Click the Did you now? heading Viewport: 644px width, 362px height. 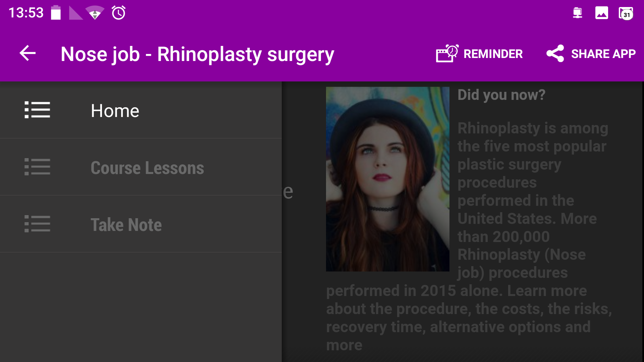[500, 95]
